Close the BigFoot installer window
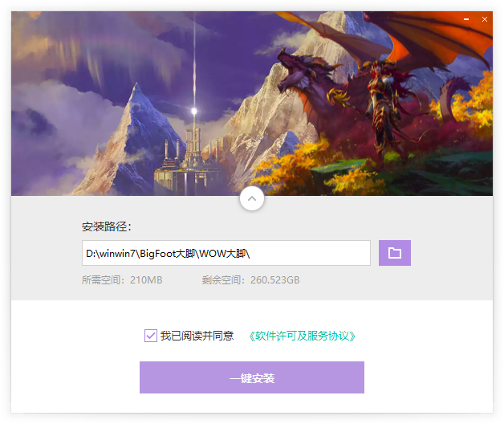The image size is (504, 424). [485, 19]
